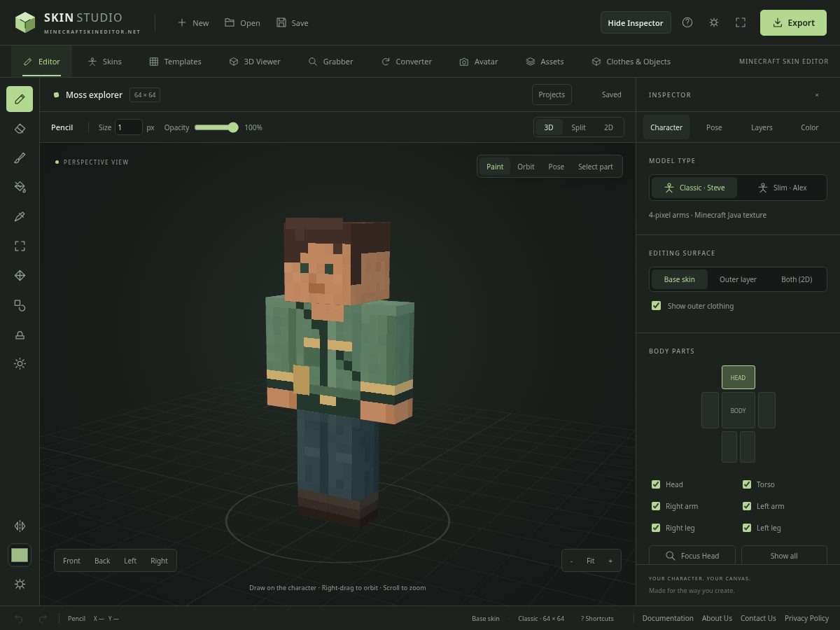This screenshot has height=630, width=840.
Task: Open the Grabber tab
Action: pos(330,62)
